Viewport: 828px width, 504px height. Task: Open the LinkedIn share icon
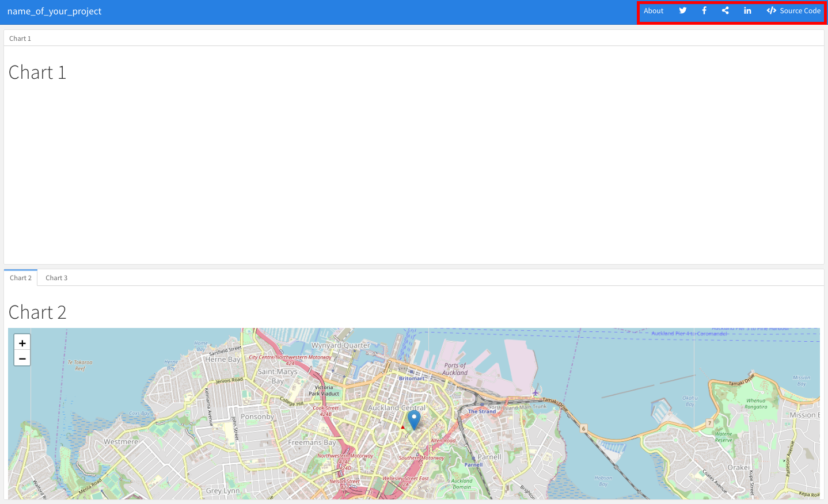[747, 11]
